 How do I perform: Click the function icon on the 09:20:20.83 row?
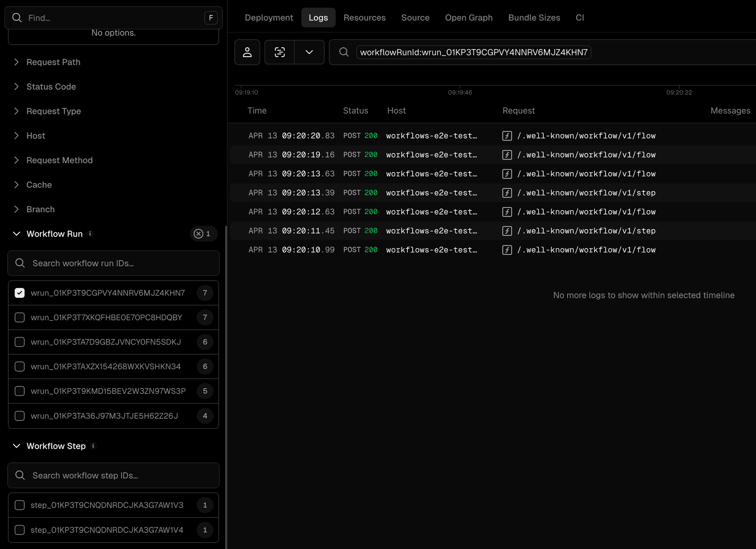click(x=507, y=136)
